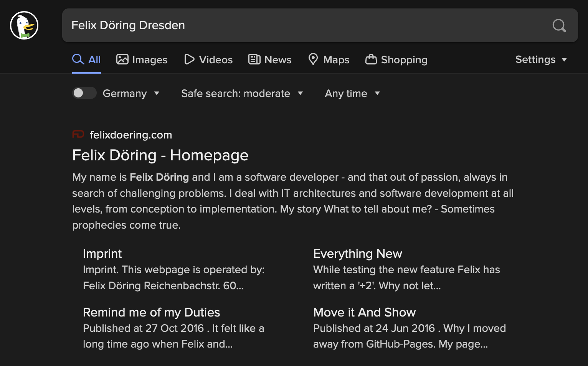588x366 pixels.
Task: Open the Any time filter dropdown
Action: (x=352, y=93)
